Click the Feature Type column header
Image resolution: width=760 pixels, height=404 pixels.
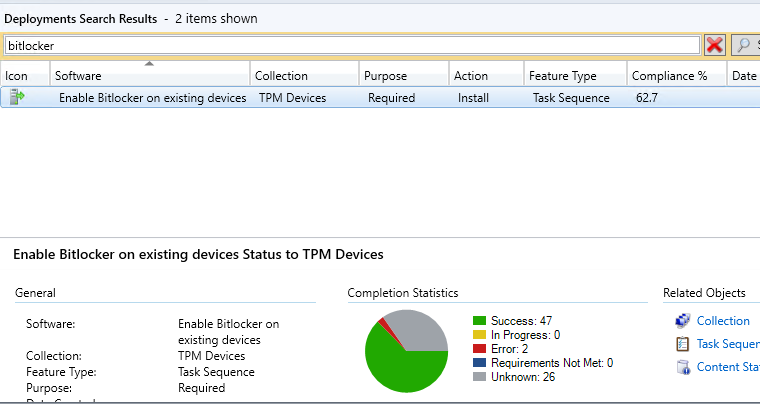tap(561, 76)
